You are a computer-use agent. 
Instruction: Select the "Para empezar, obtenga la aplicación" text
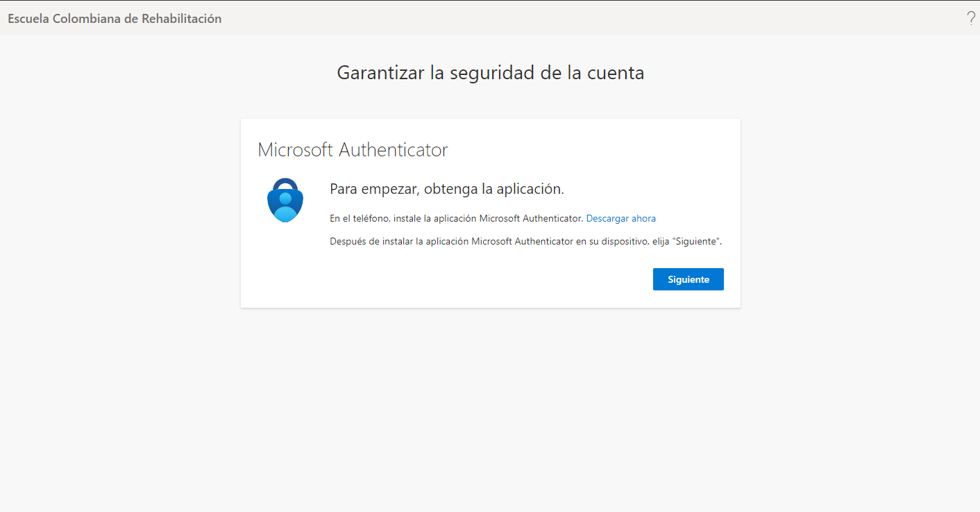(446, 188)
